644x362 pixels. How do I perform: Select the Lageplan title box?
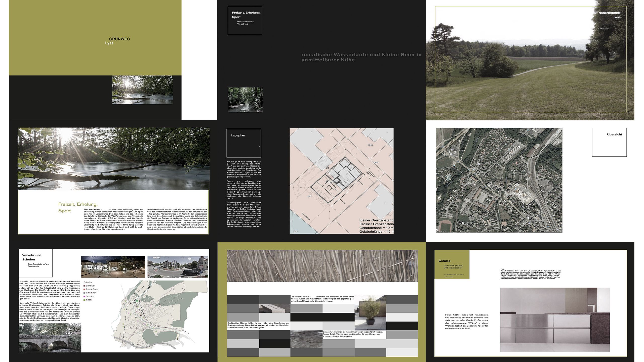coord(244,143)
